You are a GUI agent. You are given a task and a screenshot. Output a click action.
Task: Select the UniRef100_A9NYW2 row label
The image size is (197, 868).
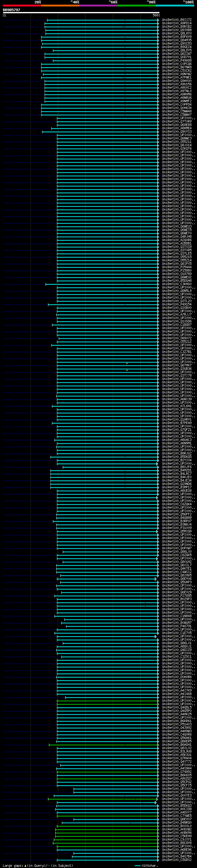(177, 74)
